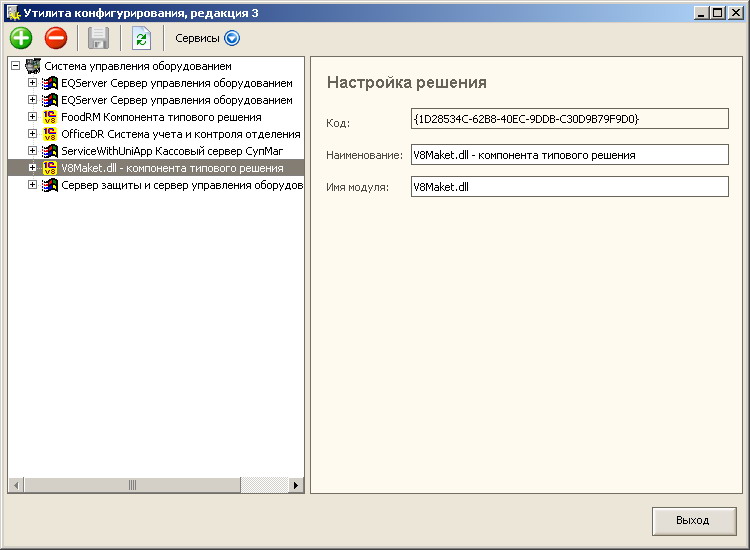Image resolution: width=750 pixels, height=550 pixels.
Task: Click the refresh document toolbar icon
Action: [141, 39]
